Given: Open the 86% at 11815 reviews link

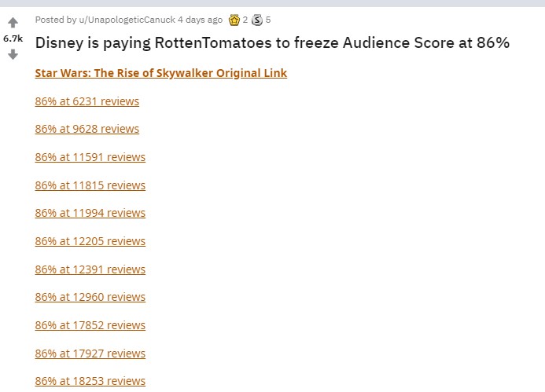Looking at the screenshot, I should point(90,185).
